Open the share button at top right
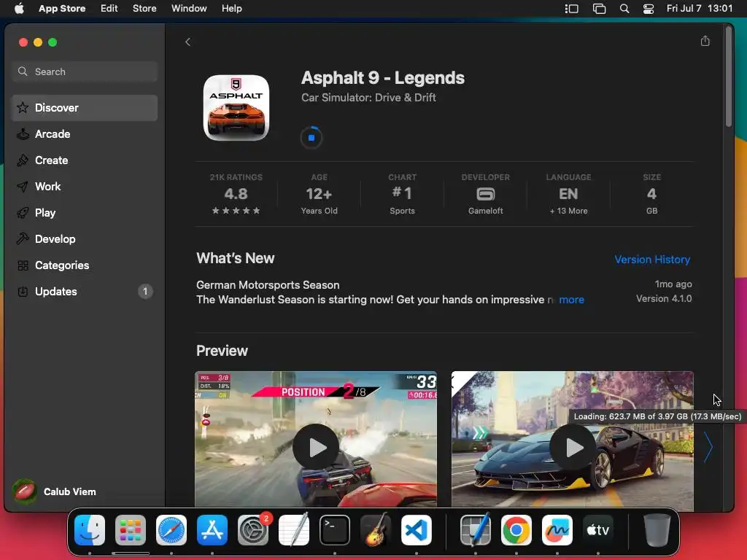 pos(705,41)
